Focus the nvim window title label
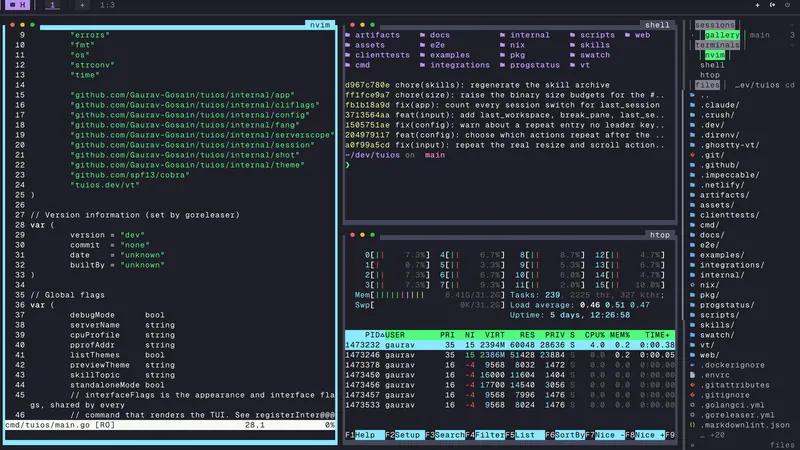The image size is (800, 450). coord(320,25)
